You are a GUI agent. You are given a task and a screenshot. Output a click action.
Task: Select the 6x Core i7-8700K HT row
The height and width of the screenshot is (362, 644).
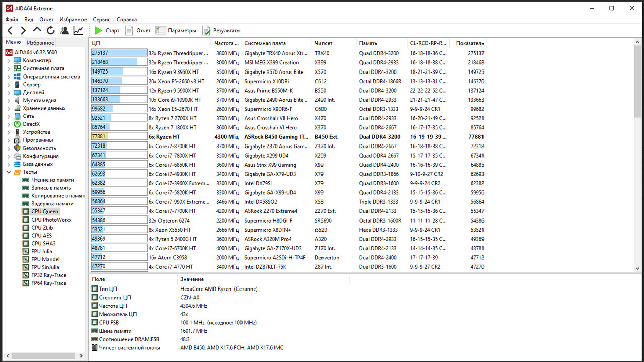point(288,146)
